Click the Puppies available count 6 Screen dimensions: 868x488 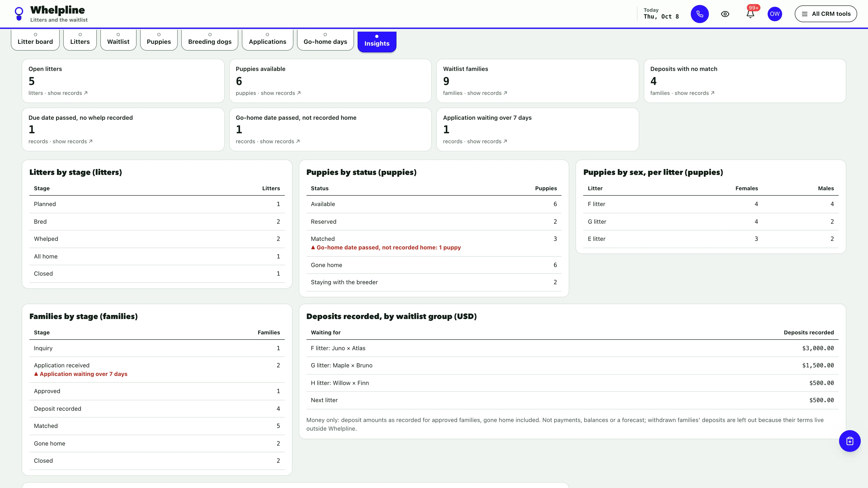(x=239, y=81)
